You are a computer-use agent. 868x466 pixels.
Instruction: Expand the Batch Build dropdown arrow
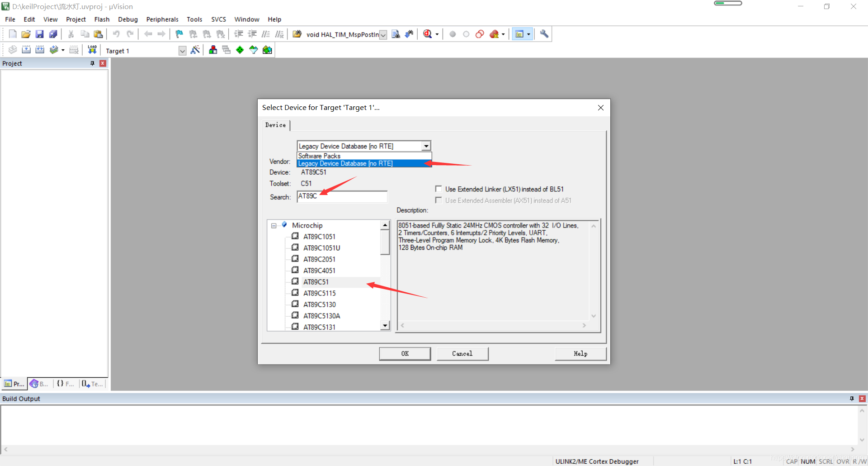point(63,50)
